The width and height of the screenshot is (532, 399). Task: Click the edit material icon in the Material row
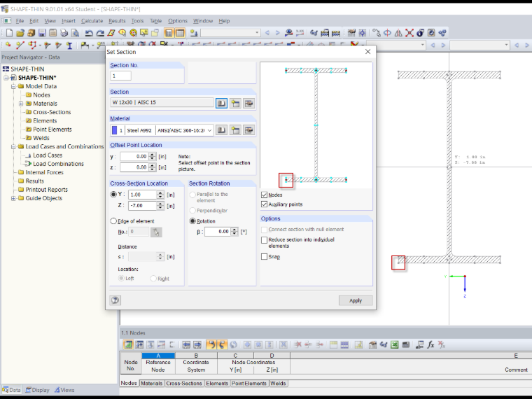click(248, 130)
